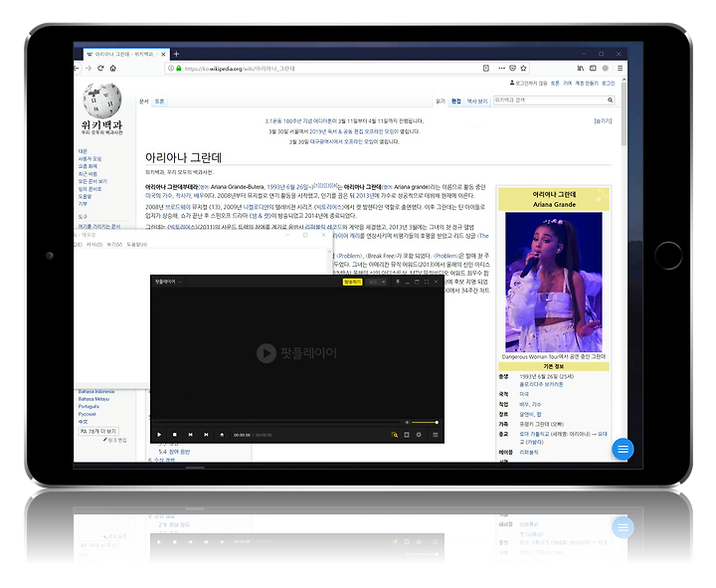Mute PotPlayer using the speaker icon
Screen dimensions: 716x588
tap(407, 422)
